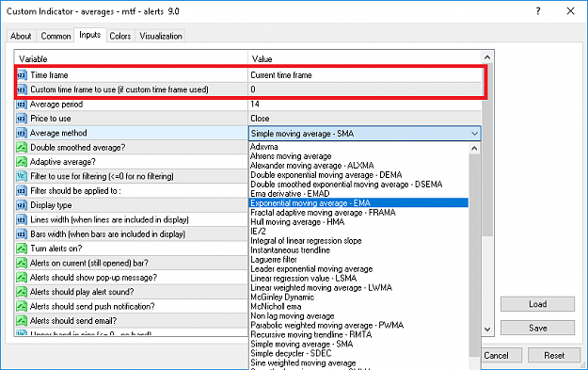Select McNicholl ema option
588x370 pixels.
(276, 306)
